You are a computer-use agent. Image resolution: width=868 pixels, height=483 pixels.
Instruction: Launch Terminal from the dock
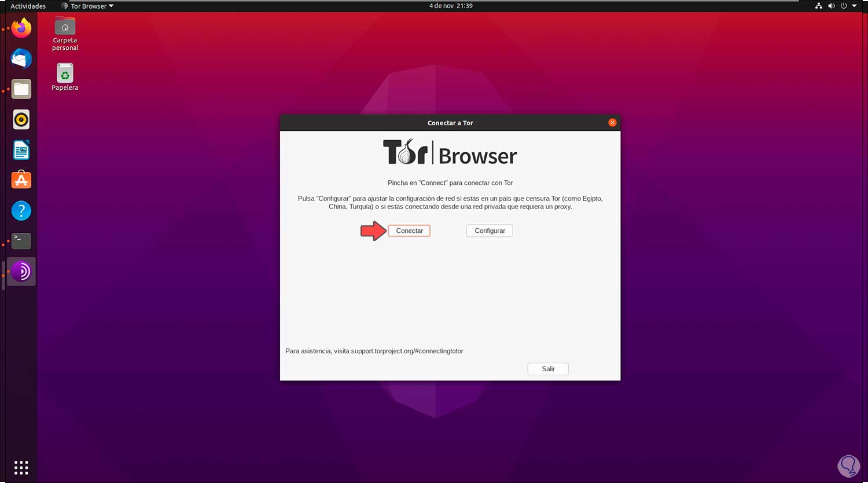click(21, 241)
